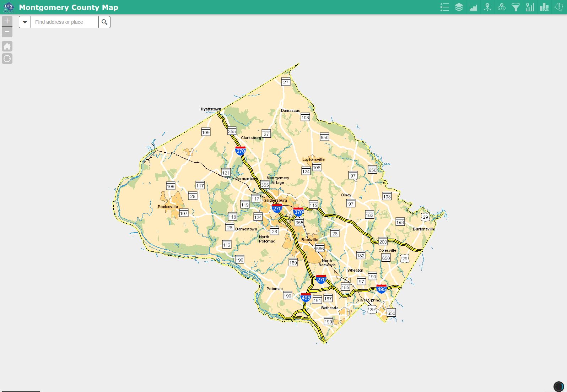Viewport: 567px width, 392px height.
Task: Click the DTS GIS logo
Action: 9,7
